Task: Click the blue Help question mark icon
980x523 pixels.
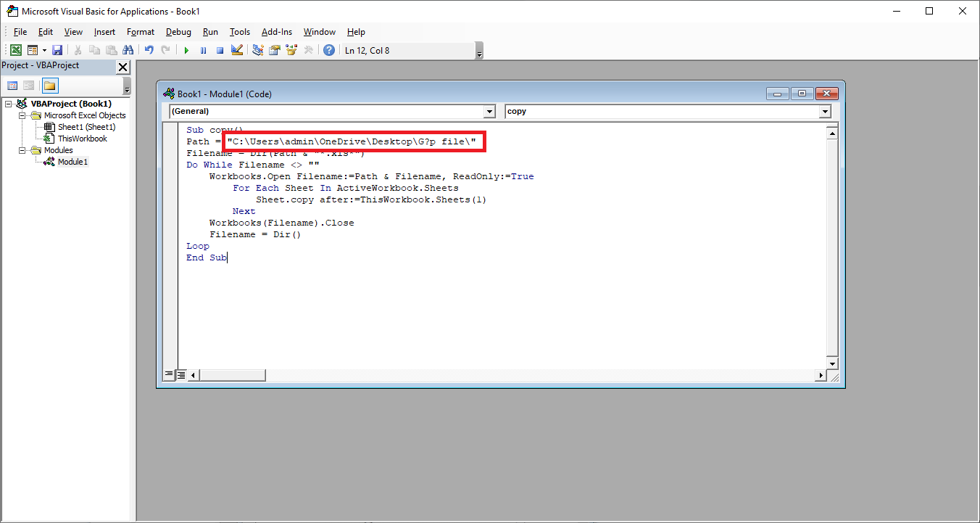Action: 329,50
